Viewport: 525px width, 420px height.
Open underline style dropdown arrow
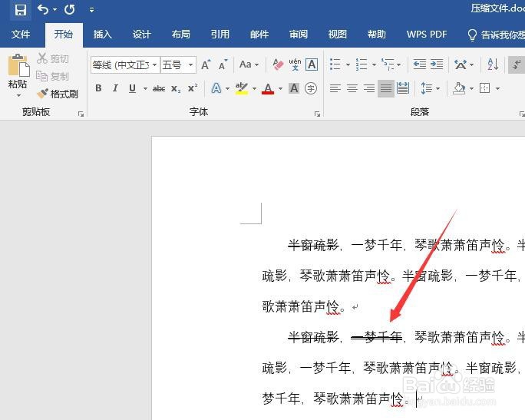(x=145, y=89)
